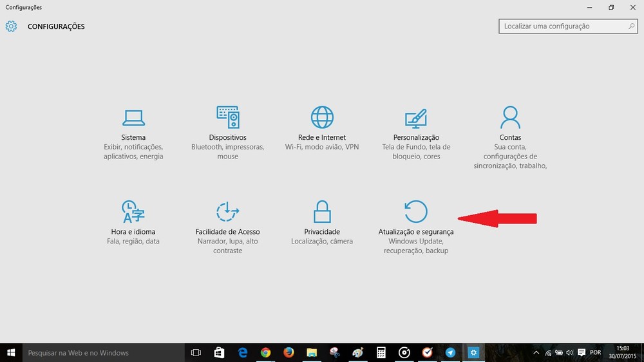Open the Calculator from the taskbar

coord(381,352)
